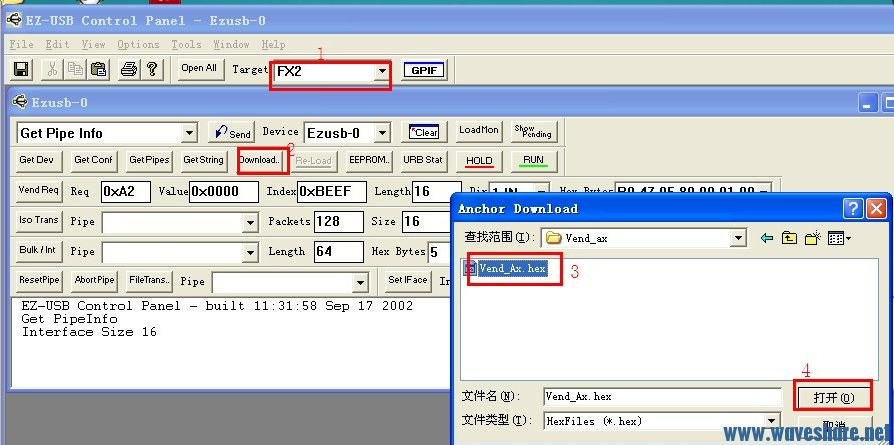This screenshot has width=894, height=445.
Task: Open the GPIF tool button
Action: click(424, 71)
